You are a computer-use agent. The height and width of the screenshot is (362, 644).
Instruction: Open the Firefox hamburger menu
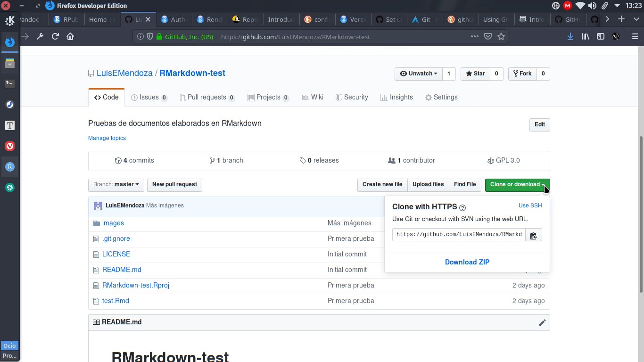(x=635, y=36)
